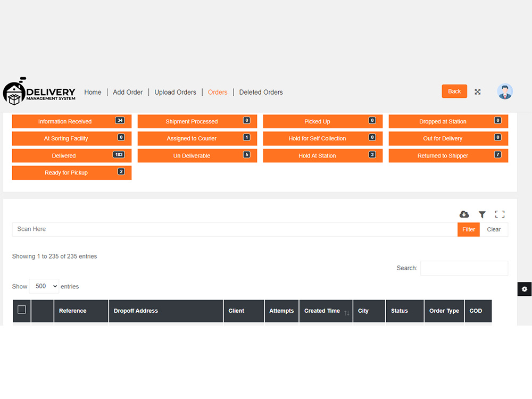Click the table fullscreen brackets icon

coord(500,214)
